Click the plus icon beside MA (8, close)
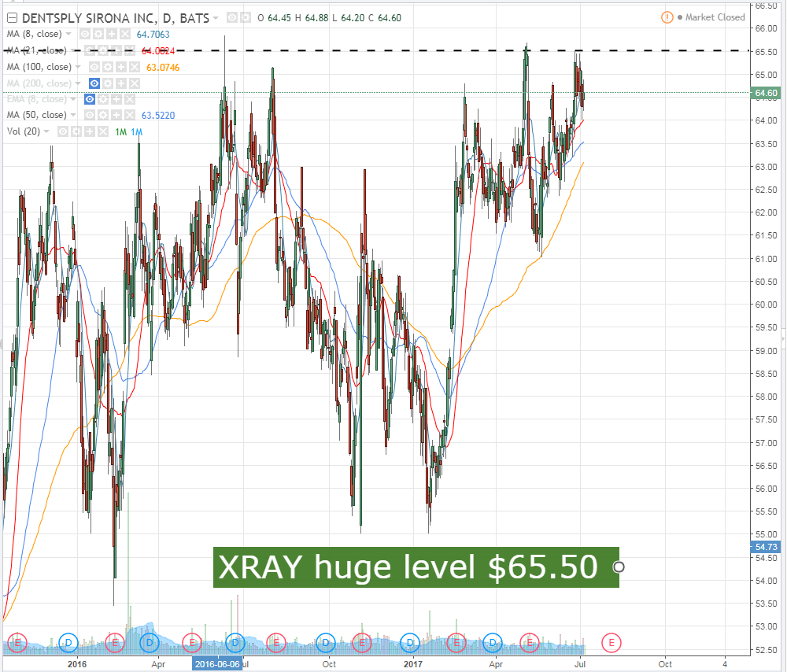 point(112,34)
